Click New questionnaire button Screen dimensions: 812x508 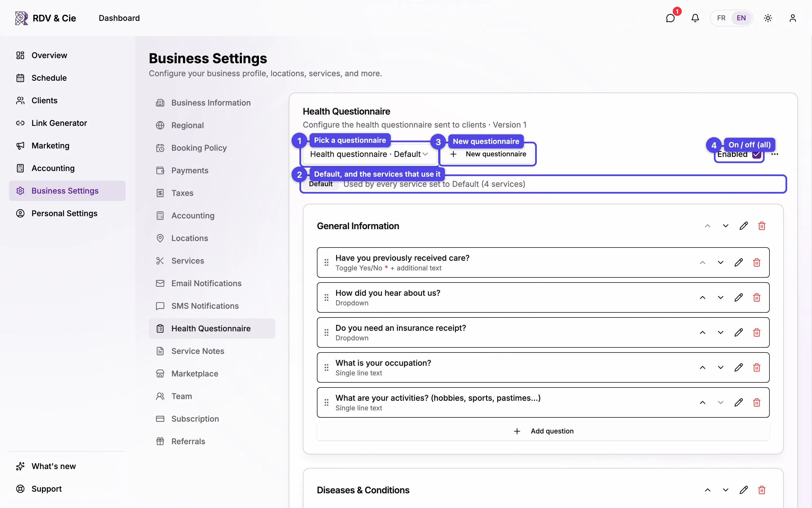point(488,154)
